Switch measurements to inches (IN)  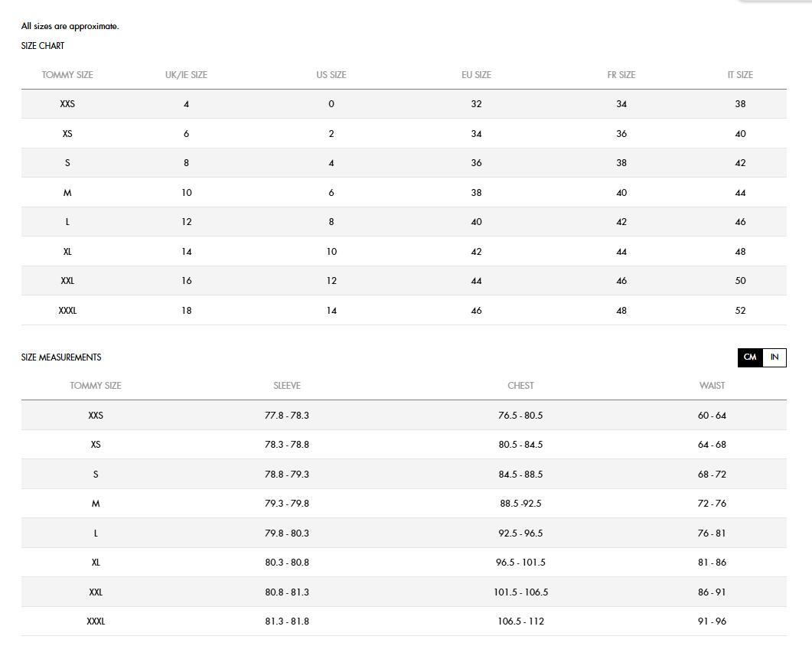coord(774,357)
